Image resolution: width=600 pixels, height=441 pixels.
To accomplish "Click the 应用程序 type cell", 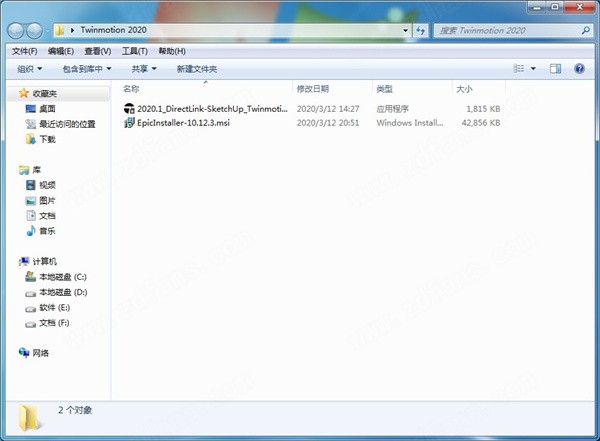I will pos(393,109).
